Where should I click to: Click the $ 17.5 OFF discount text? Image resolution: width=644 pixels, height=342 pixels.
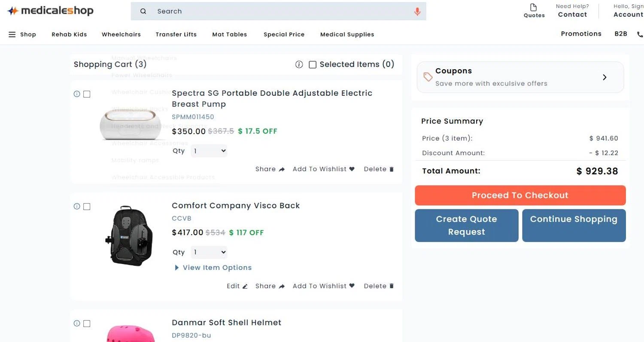point(258,131)
